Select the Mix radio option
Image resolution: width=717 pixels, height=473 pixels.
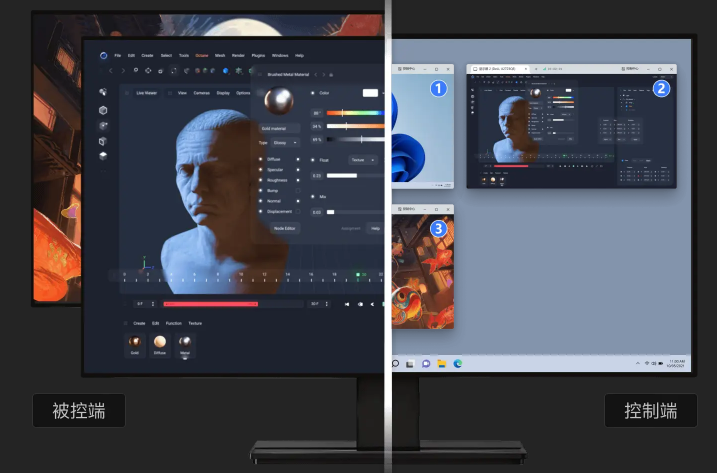point(313,197)
